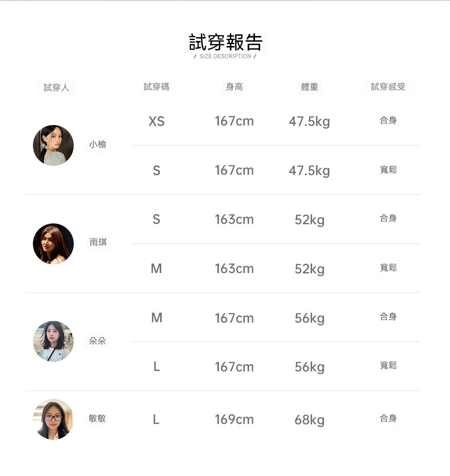Click the name label 雨琪
This screenshot has height=476, width=450.
click(98, 242)
